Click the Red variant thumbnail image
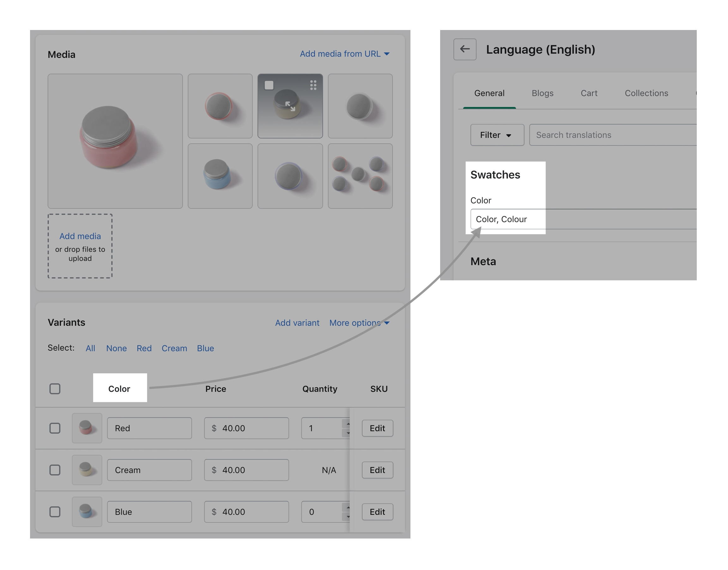 [x=87, y=428]
